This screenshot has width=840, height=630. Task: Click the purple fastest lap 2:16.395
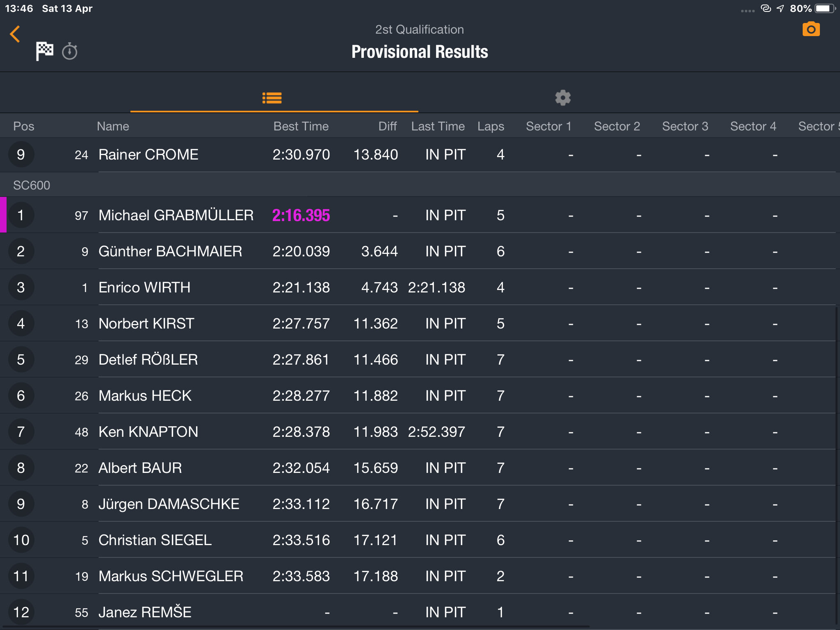pyautogui.click(x=301, y=215)
